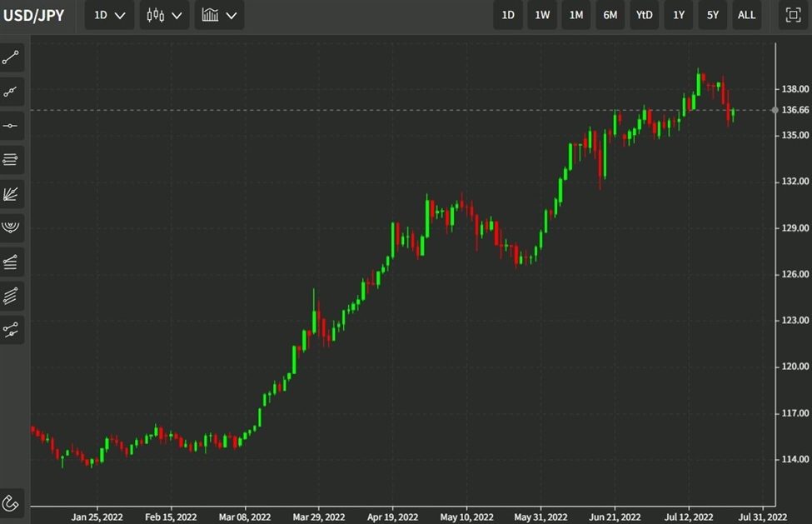Click the fullscreen expand icon
This screenshot has width=812, height=524.
coord(791,14)
